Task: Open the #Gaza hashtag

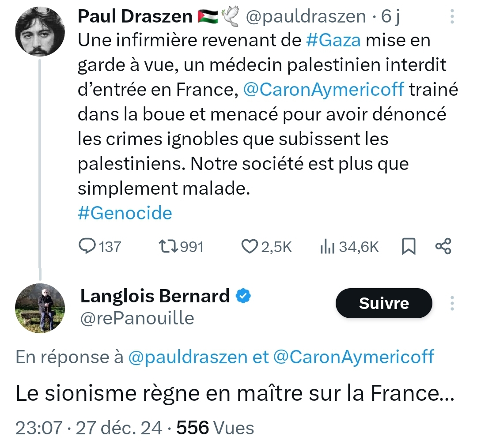Action: 333,41
